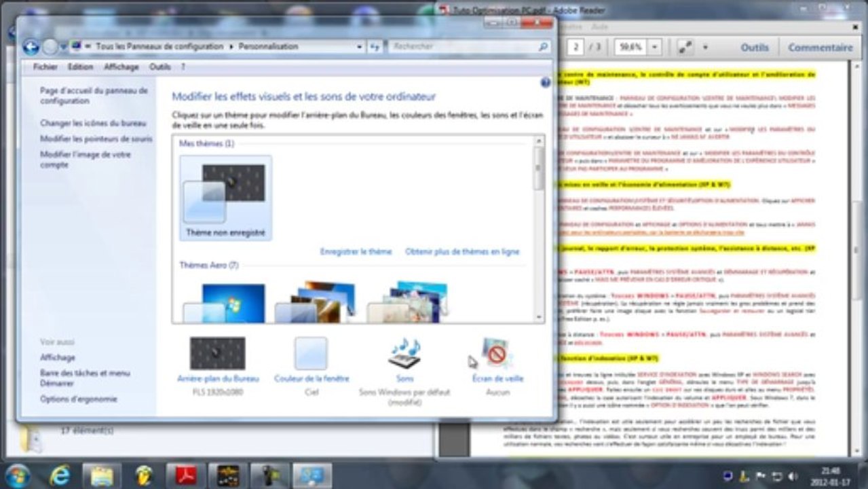Open the Edition menu
The height and width of the screenshot is (489, 868).
point(80,67)
